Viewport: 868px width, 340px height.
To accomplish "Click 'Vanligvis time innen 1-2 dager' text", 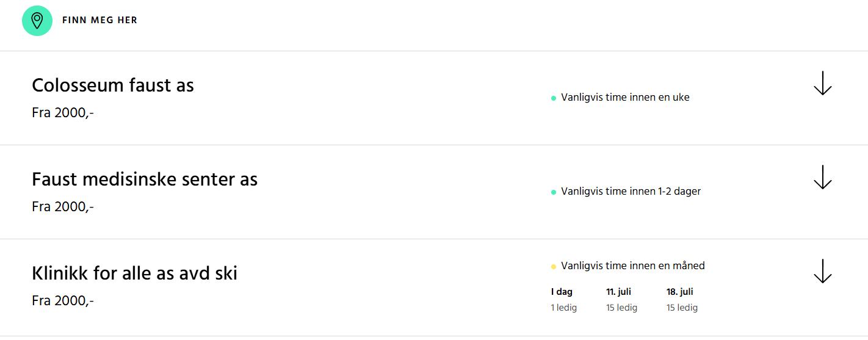I will 631,192.
